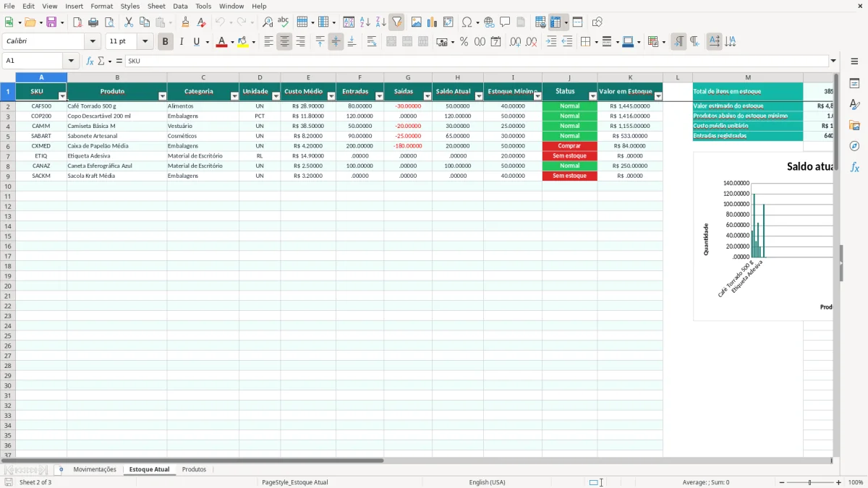The width and height of the screenshot is (868, 488).
Task: Click the Define Print Area icon
Action: pyautogui.click(x=540, y=22)
